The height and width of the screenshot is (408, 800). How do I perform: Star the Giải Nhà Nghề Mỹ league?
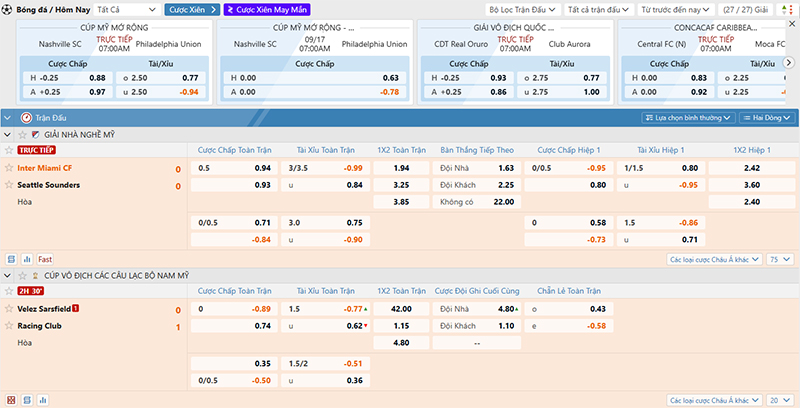tap(22, 134)
